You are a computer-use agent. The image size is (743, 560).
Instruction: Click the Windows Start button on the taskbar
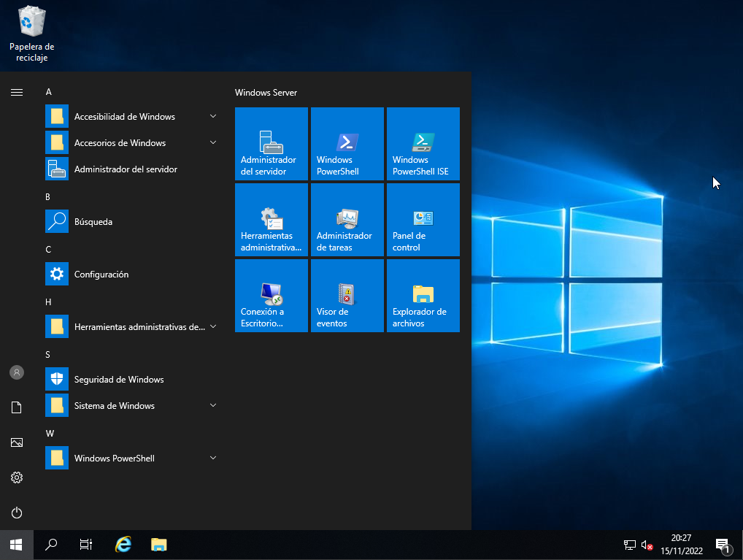point(17,545)
